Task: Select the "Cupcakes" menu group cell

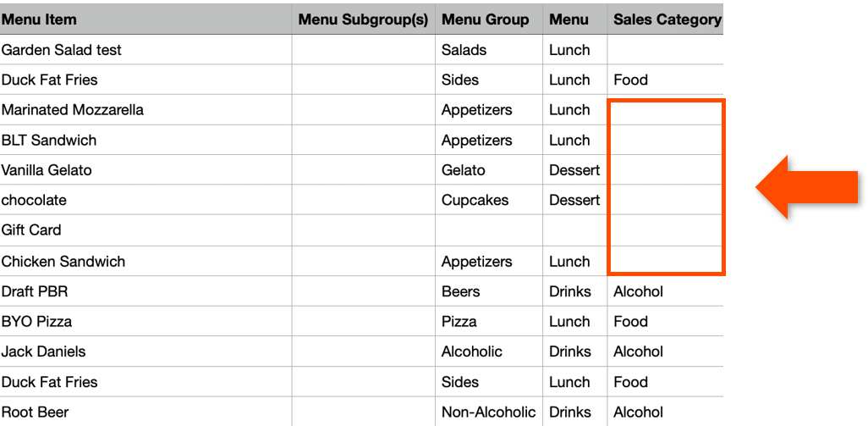Action: click(475, 201)
